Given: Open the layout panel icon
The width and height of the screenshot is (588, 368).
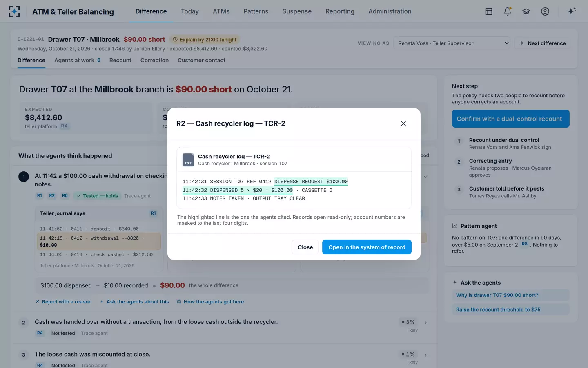Looking at the screenshot, I should (x=489, y=11).
